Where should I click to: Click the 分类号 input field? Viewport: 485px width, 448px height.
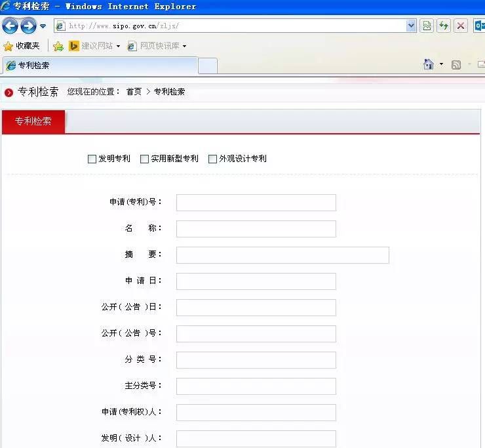tap(256, 360)
